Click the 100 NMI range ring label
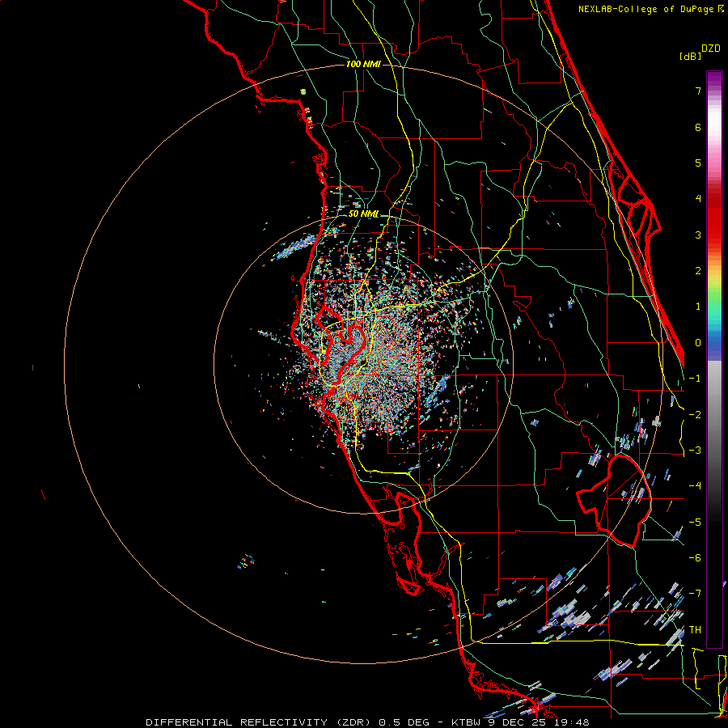Image resolution: width=728 pixels, height=728 pixels. [363, 64]
